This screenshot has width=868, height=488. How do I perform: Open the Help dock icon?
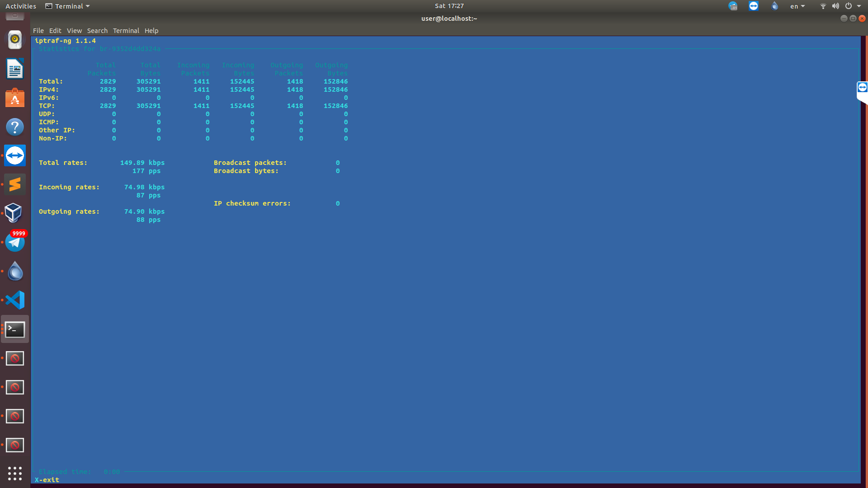click(x=15, y=127)
